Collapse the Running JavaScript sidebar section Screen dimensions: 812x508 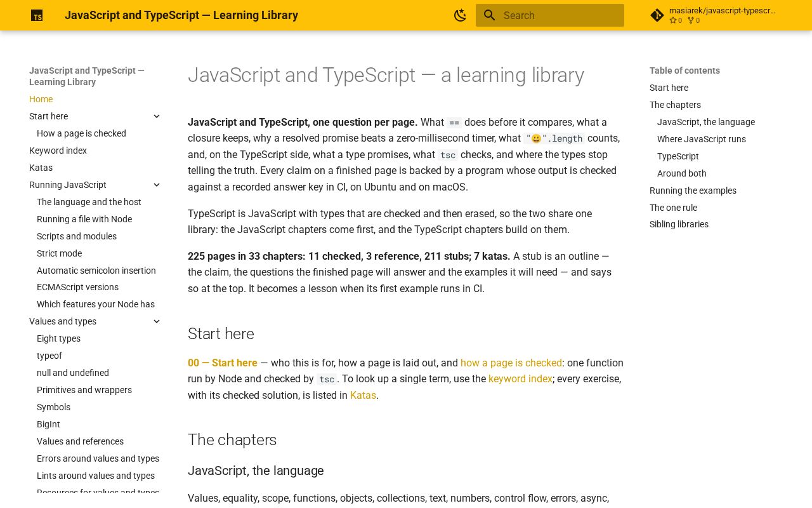[x=157, y=185]
